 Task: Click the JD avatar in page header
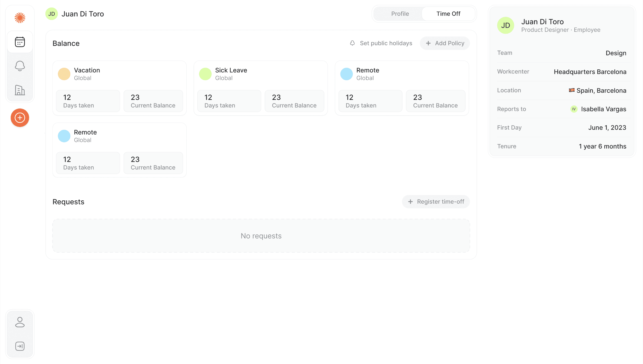coord(51,14)
